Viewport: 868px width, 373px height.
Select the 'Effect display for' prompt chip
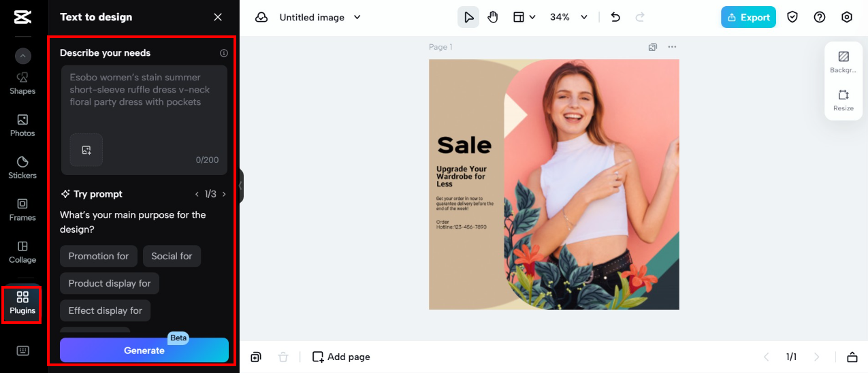click(106, 310)
